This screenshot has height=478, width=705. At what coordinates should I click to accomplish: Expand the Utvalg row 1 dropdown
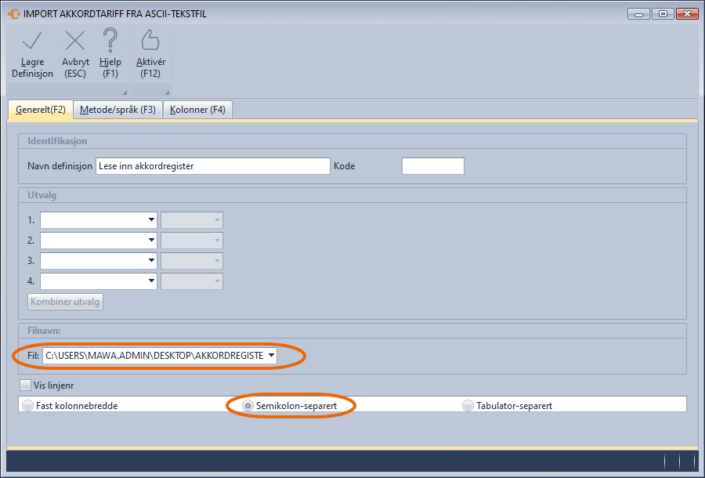(151, 220)
